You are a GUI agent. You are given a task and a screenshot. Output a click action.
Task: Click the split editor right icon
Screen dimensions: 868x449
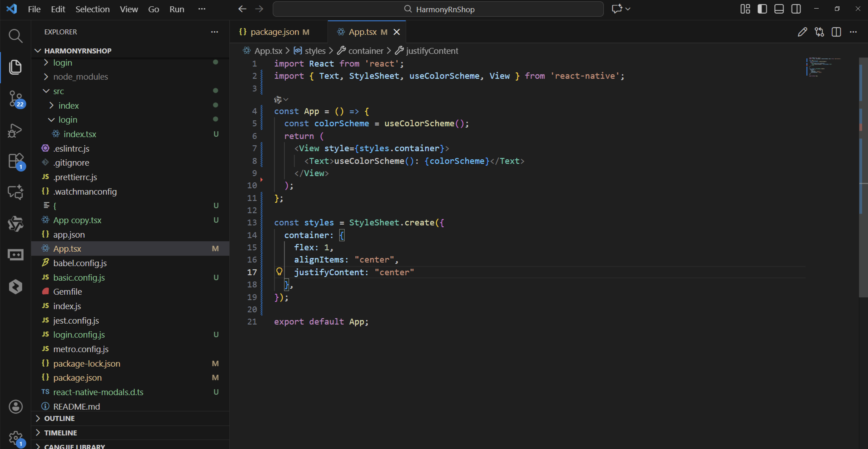point(836,32)
